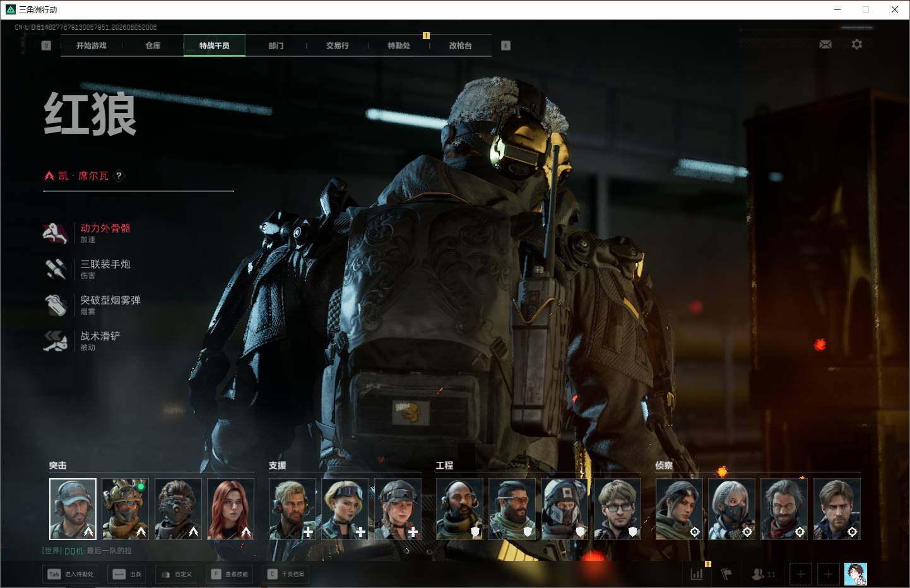910x588 pixels.
Task: Open the friends list icon showing 11
Action: [x=764, y=574]
